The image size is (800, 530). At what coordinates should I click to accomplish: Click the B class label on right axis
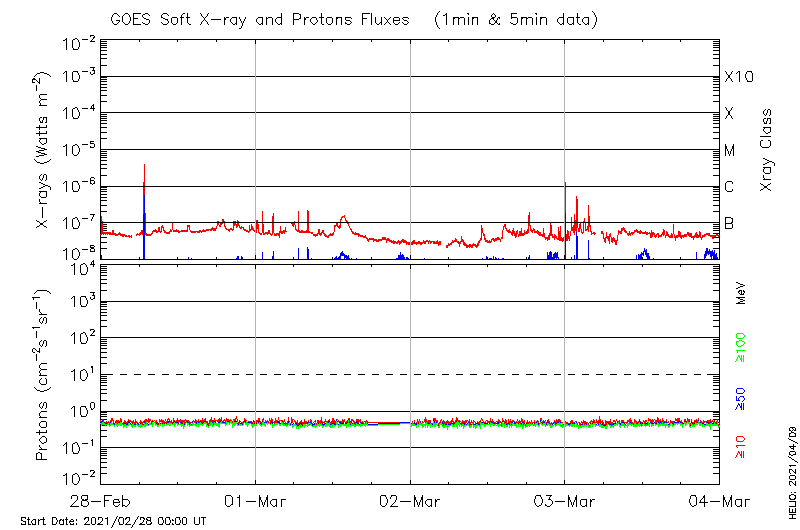(x=729, y=223)
